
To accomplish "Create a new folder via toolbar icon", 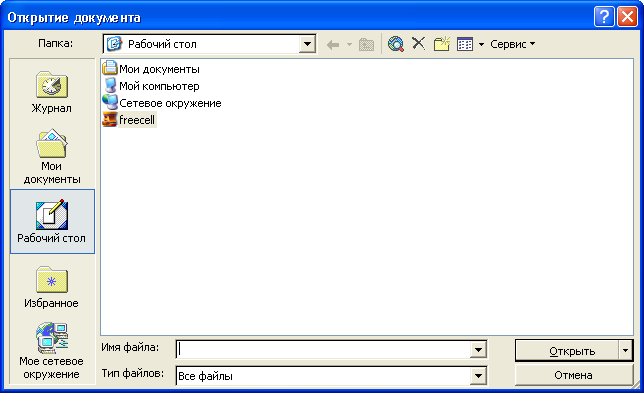I will [442, 44].
